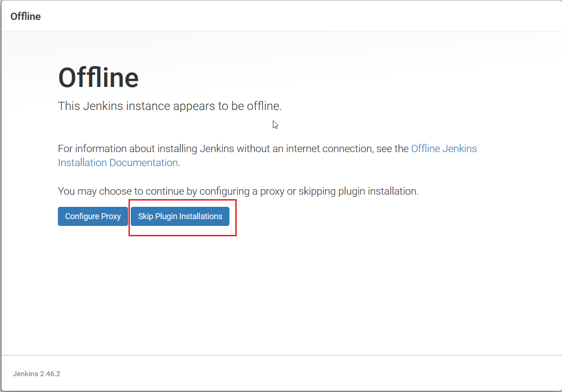This screenshot has height=392, width=562.
Task: Click the "This Jenkins instance appears to be offline" subtitle
Action: [x=170, y=106]
